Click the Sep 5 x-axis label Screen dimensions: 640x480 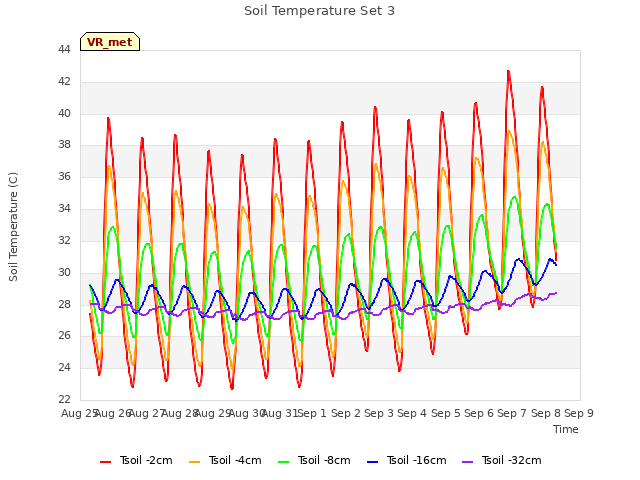click(x=446, y=413)
